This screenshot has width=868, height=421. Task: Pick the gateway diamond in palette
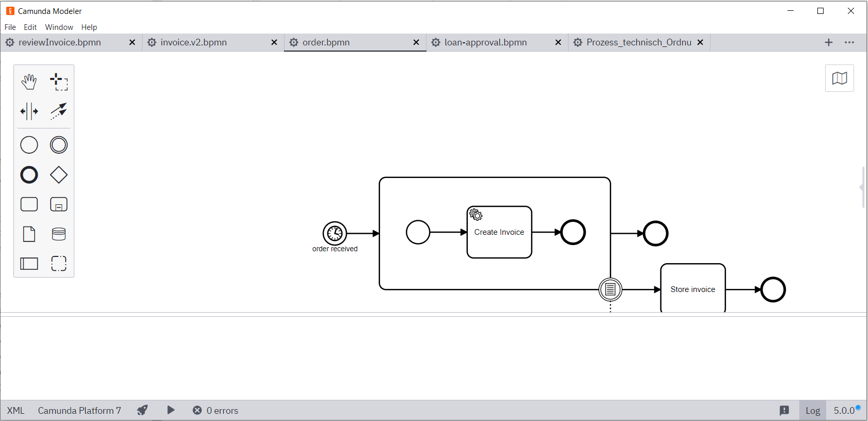[x=59, y=175]
